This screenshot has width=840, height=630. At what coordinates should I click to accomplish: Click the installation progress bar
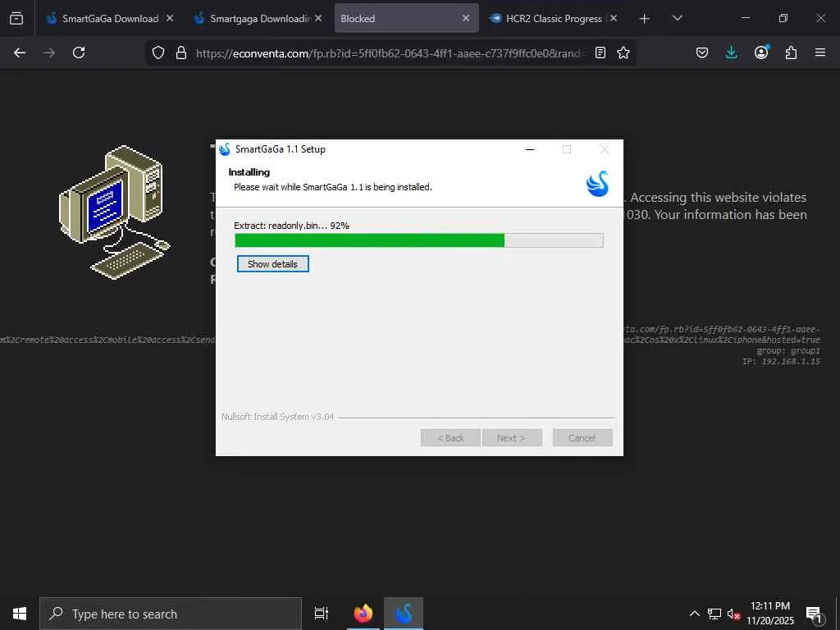[419, 240]
